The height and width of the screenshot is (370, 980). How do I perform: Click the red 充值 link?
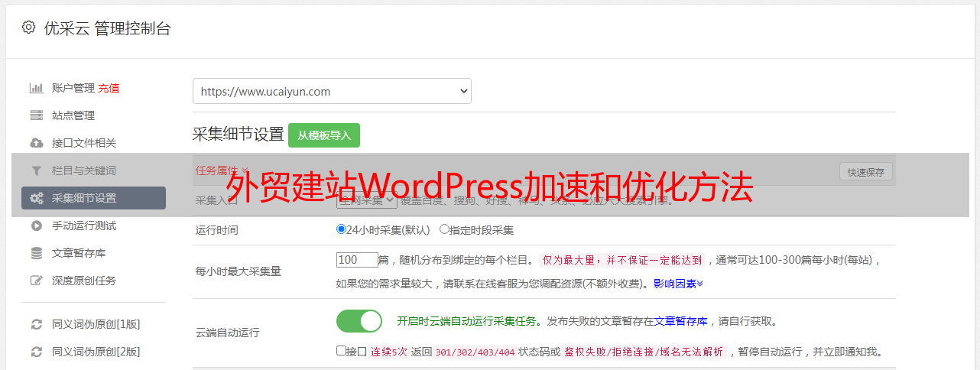click(x=109, y=88)
